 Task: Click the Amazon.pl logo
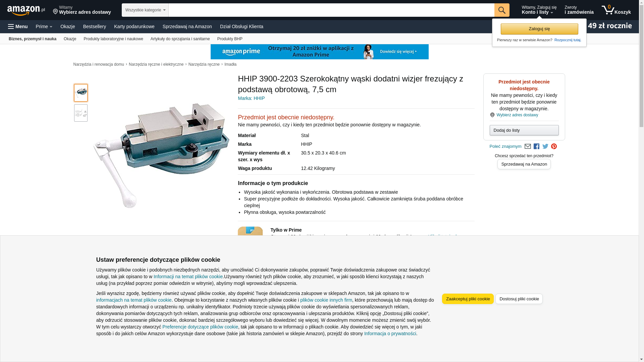coord(26,10)
